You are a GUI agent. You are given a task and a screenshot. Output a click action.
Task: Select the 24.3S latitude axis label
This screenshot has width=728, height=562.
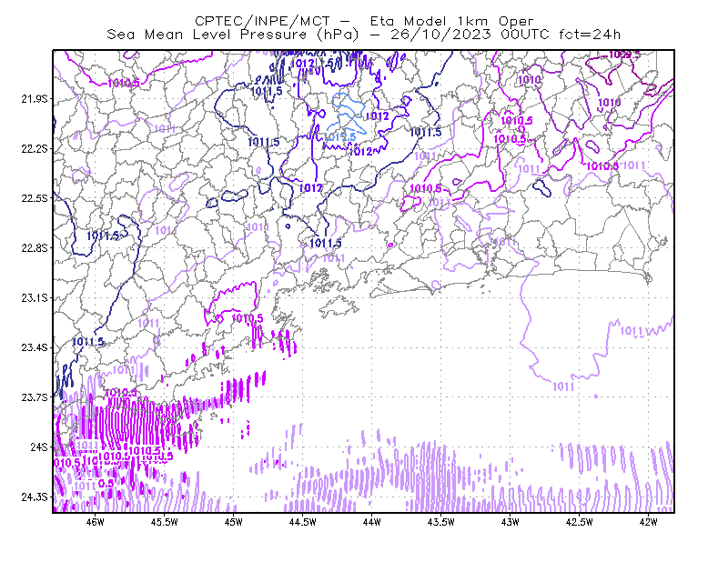[x=35, y=497]
